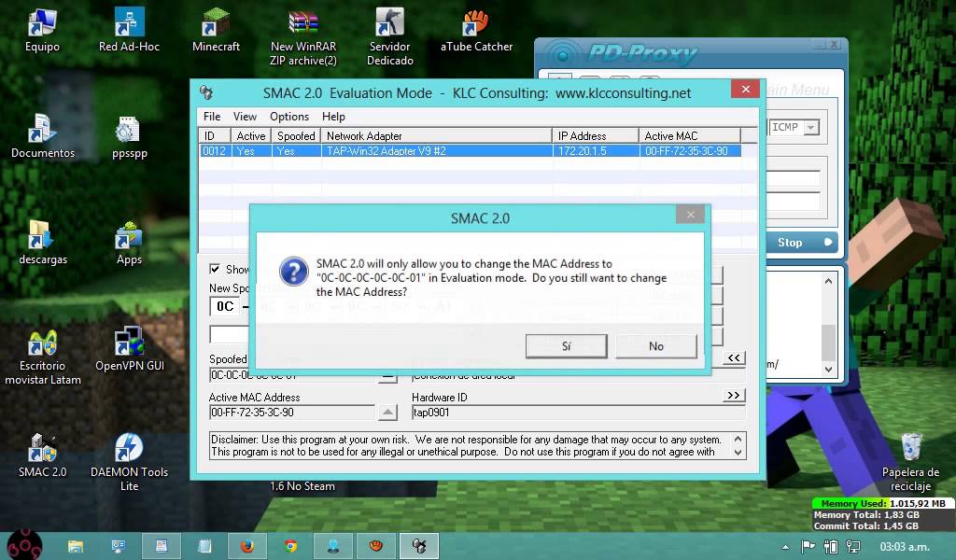Open the Servidor Dedicado shortcut
956x560 pixels.
(389, 37)
